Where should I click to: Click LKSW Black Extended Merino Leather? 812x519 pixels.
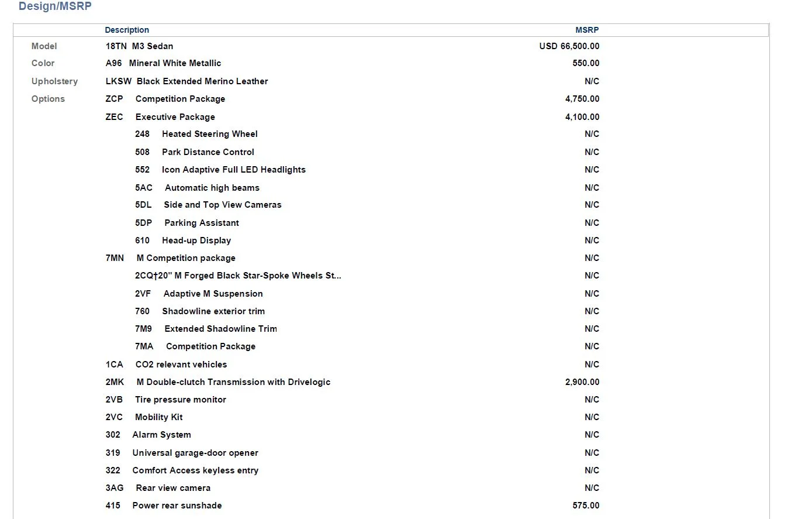pyautogui.click(x=186, y=81)
